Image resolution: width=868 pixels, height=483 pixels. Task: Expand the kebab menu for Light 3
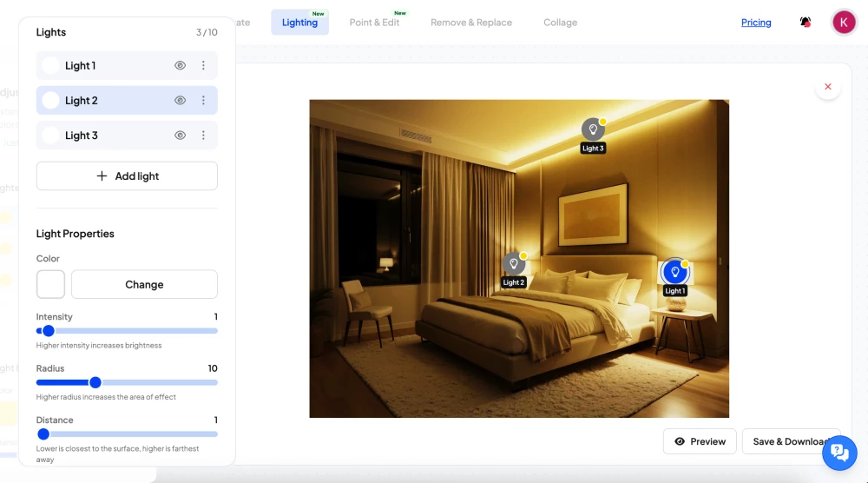point(203,136)
